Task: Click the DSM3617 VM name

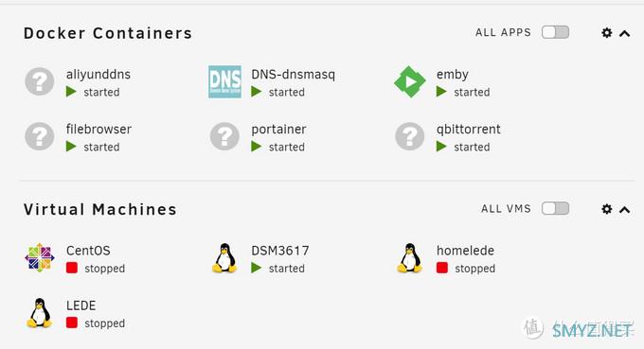Action: tap(280, 251)
